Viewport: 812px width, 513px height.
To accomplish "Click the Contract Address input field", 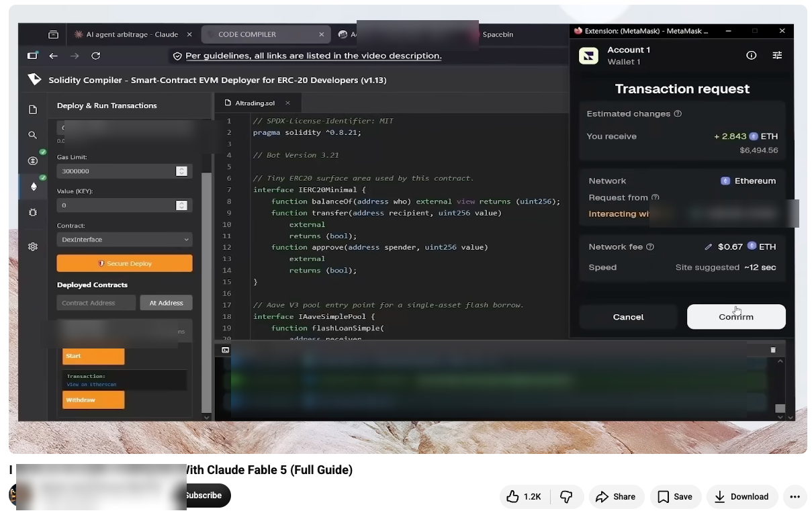I will [x=96, y=303].
